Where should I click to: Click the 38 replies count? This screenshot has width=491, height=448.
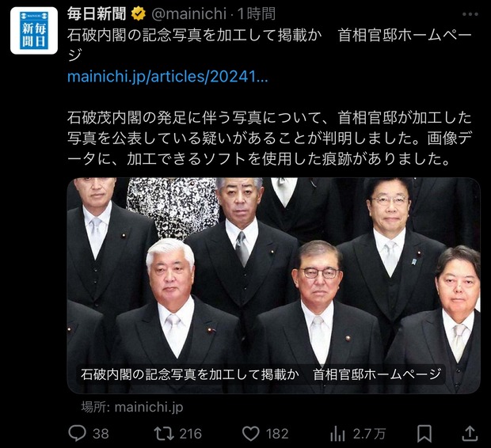[101, 434]
